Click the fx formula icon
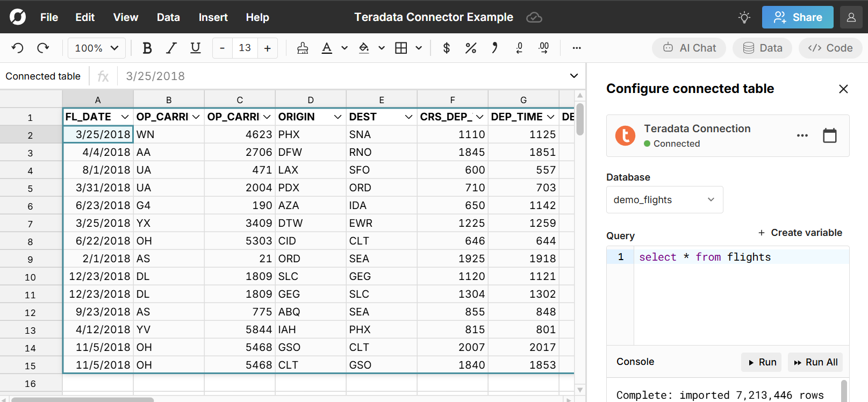The image size is (868, 402). pyautogui.click(x=103, y=76)
